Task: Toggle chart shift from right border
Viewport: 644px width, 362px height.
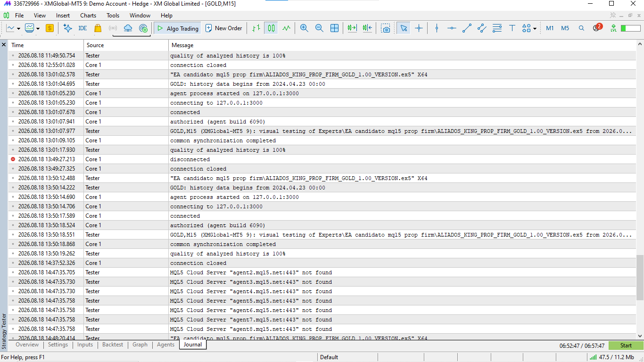Action: point(367,28)
